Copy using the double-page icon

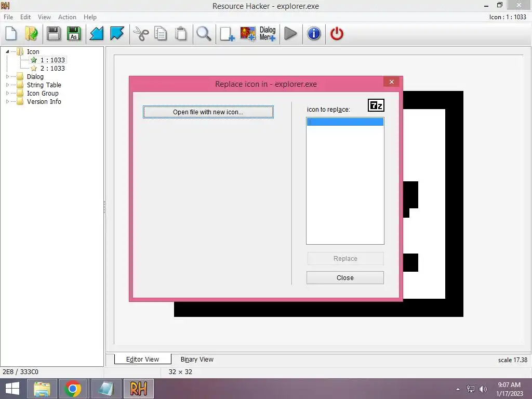[x=161, y=34]
